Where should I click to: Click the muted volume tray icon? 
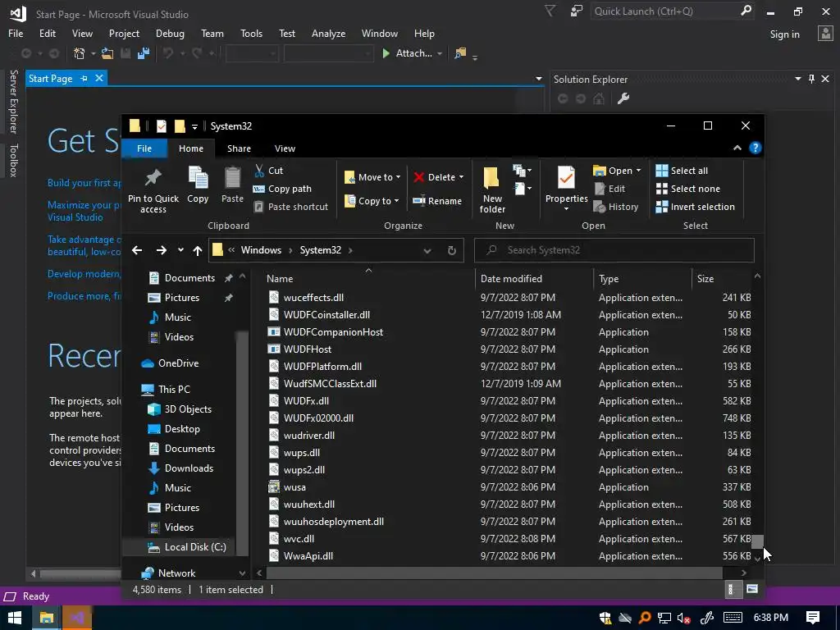click(683, 619)
